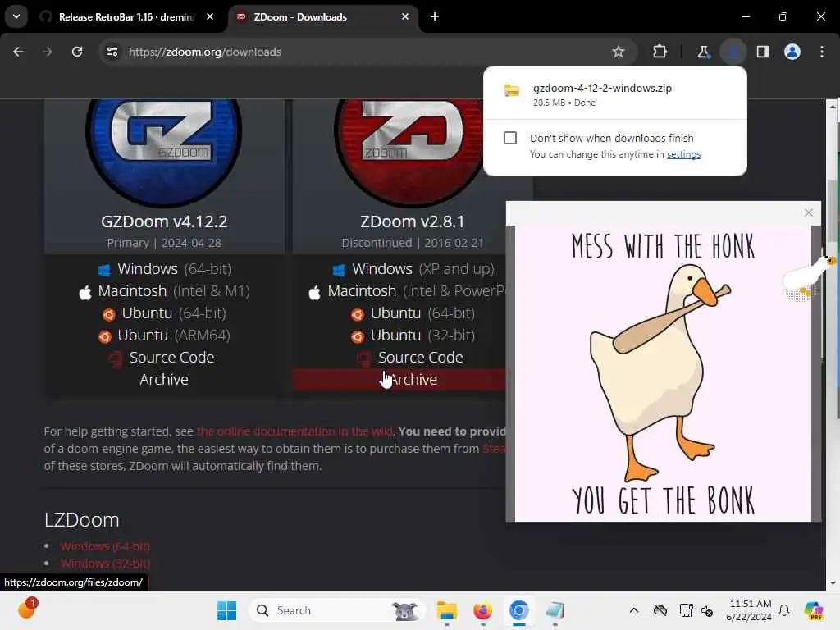The image size is (840, 630).
Task: Click the browser back arrow
Action: click(18, 52)
